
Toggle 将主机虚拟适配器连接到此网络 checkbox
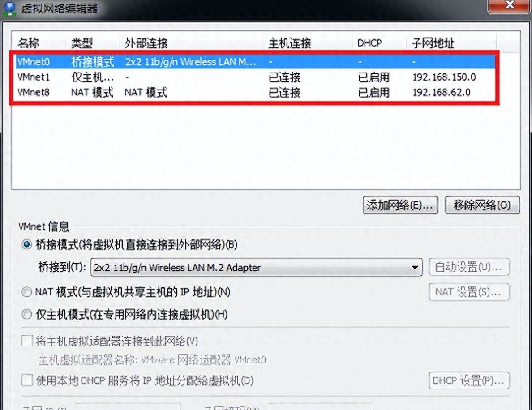27,341
